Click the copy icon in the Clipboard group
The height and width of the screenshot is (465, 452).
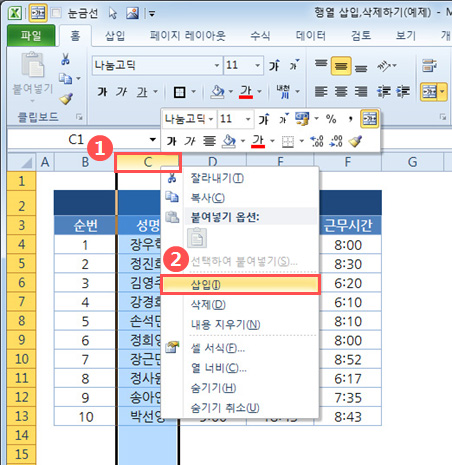66,79
